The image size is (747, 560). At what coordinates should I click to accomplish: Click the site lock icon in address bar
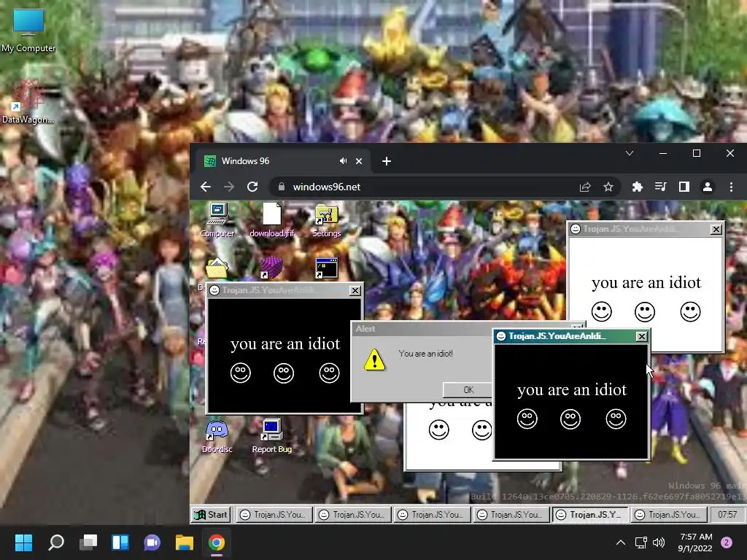click(x=282, y=187)
